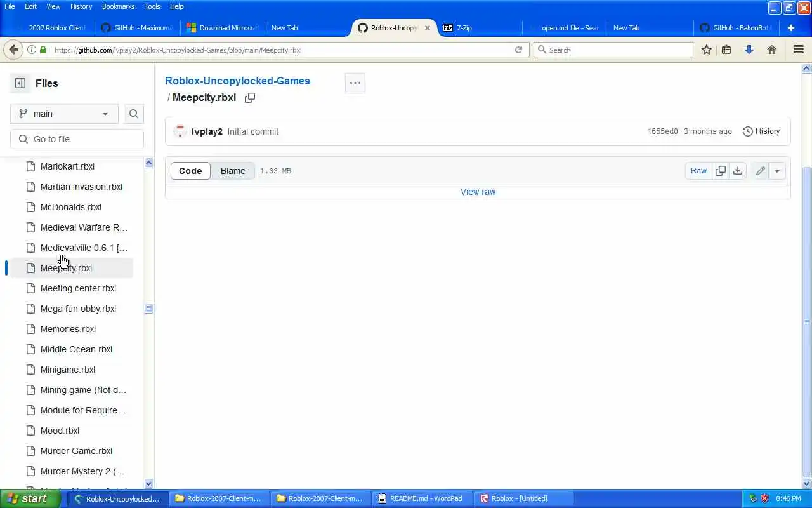The width and height of the screenshot is (812, 508).
Task: Go to Home icon in toolbar
Action: 772,50
